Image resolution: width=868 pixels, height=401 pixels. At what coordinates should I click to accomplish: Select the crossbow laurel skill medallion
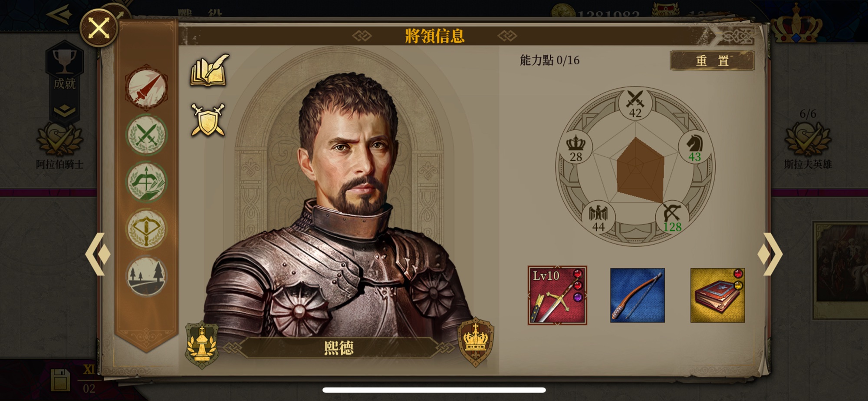pos(146,229)
